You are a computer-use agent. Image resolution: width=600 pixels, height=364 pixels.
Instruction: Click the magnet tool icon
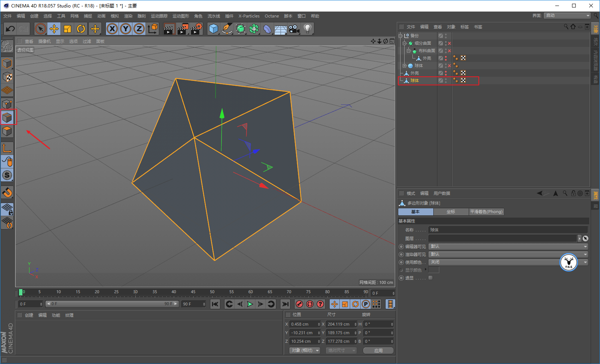7,193
